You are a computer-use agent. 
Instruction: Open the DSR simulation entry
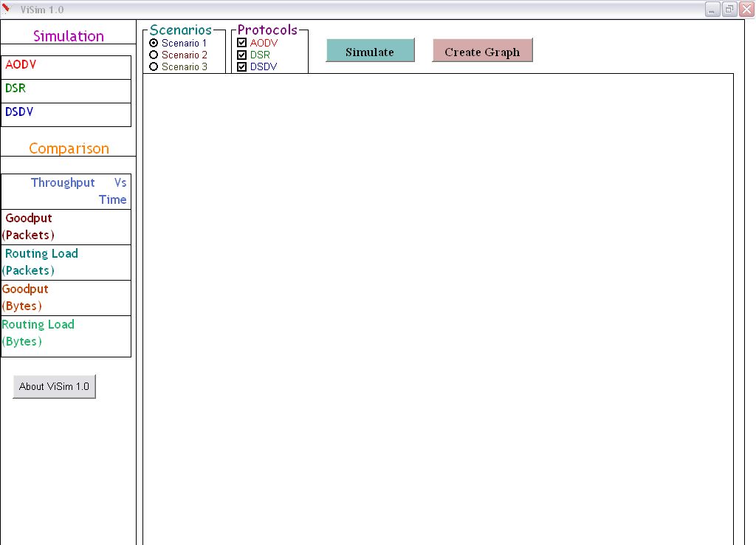(66, 91)
